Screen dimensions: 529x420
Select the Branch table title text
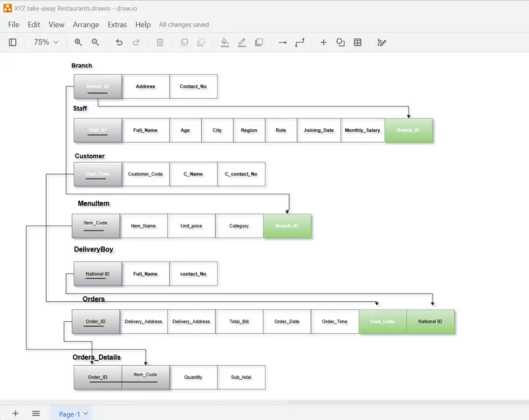point(81,66)
